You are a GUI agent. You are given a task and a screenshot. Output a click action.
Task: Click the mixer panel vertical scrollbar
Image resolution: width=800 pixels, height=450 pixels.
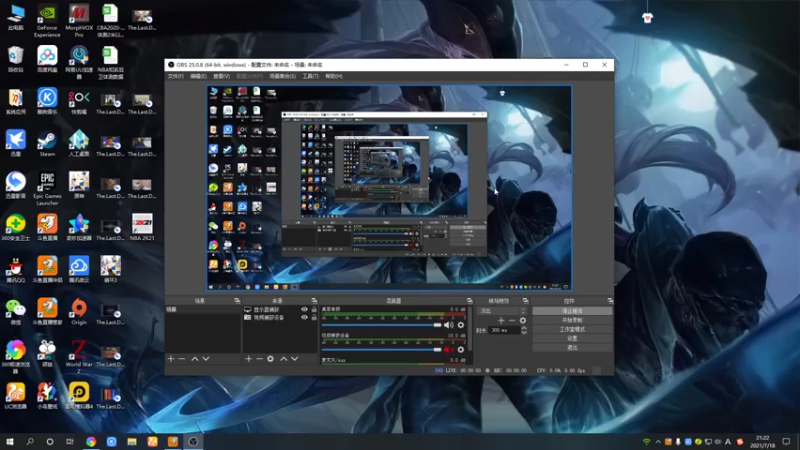pos(469,329)
